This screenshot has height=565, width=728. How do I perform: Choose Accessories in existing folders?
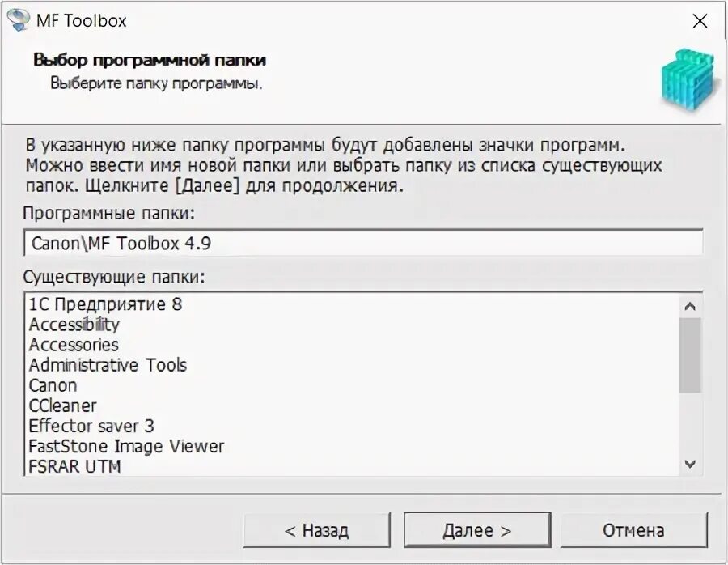pyautogui.click(x=74, y=346)
